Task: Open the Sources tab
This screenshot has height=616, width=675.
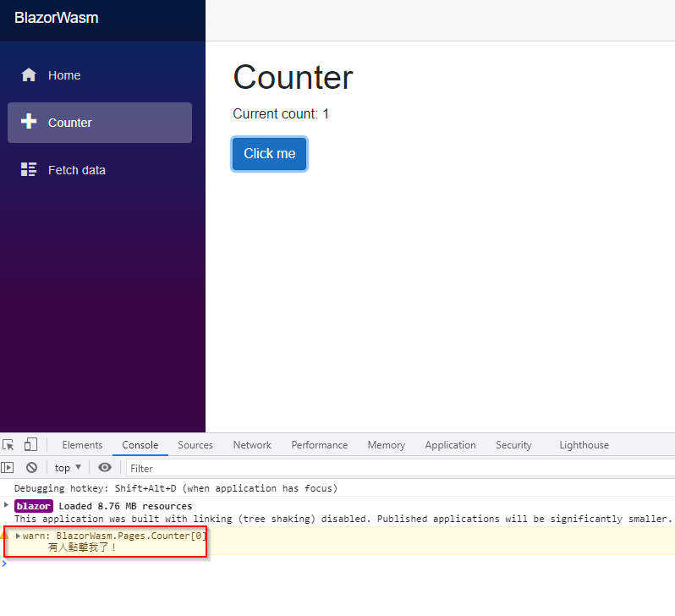Action: [195, 445]
